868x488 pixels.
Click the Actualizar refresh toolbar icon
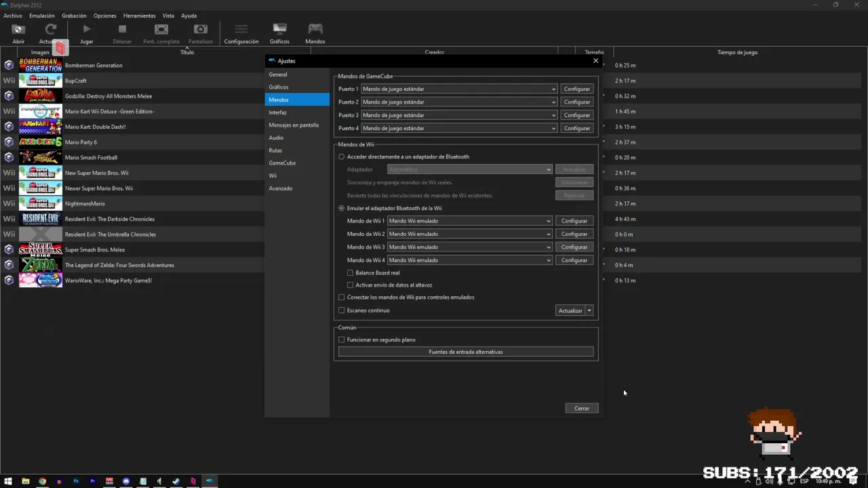(x=50, y=29)
